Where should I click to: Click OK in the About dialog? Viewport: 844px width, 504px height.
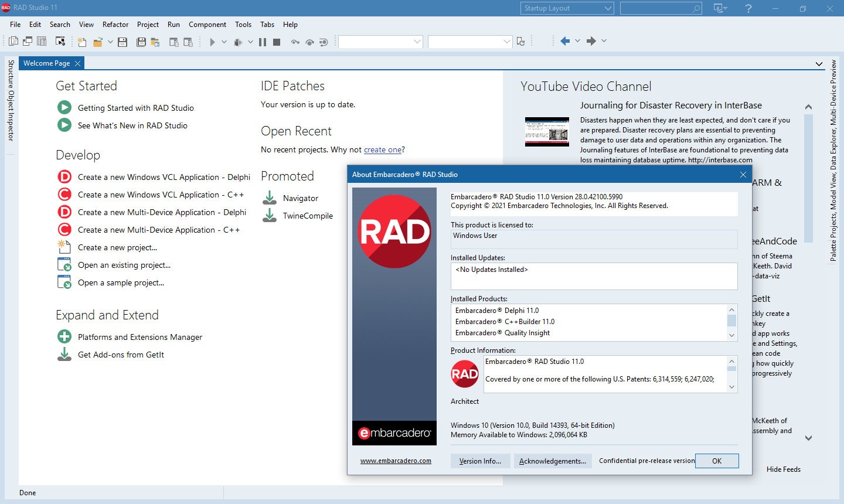point(717,461)
